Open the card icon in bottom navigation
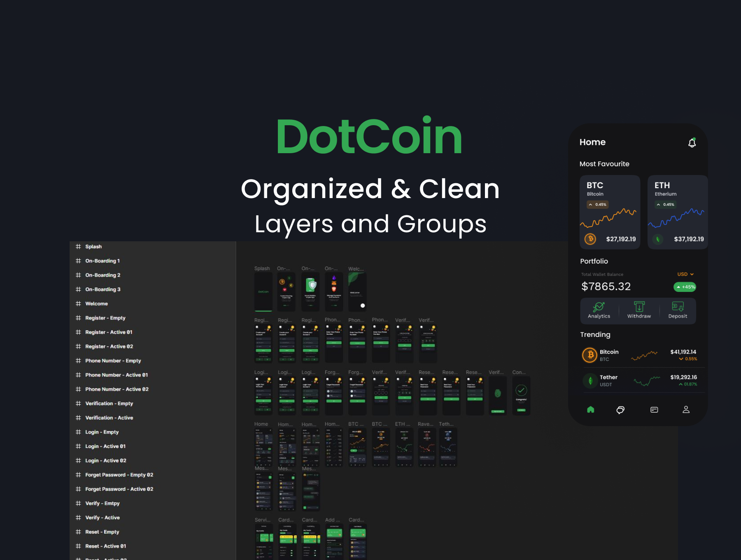Viewport: 741px width, 560px height. pos(654,410)
